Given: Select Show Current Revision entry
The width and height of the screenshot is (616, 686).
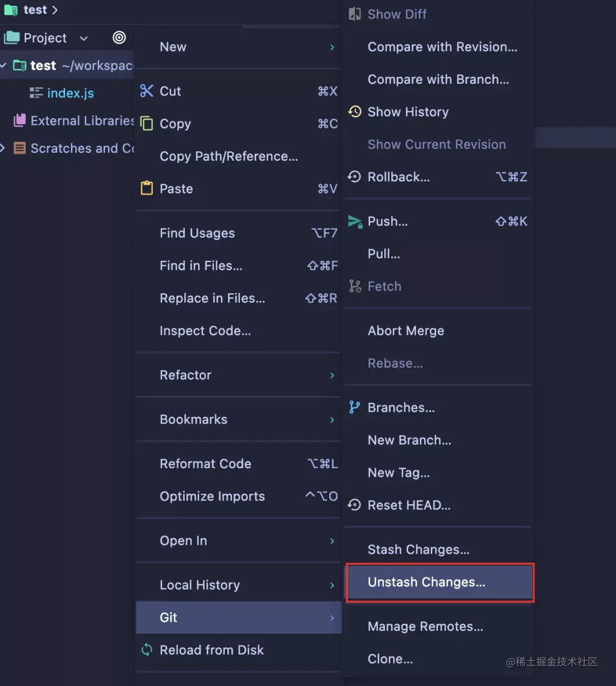Looking at the screenshot, I should pyautogui.click(x=438, y=144).
